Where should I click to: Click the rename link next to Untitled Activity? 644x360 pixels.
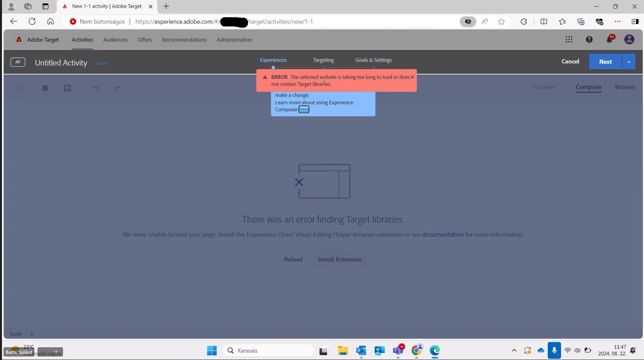pyautogui.click(x=102, y=63)
